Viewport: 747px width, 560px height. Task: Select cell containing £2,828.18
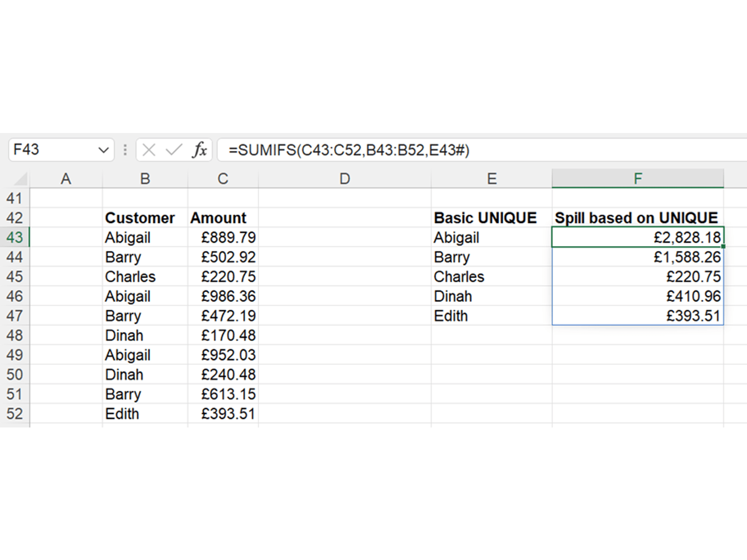click(x=637, y=238)
